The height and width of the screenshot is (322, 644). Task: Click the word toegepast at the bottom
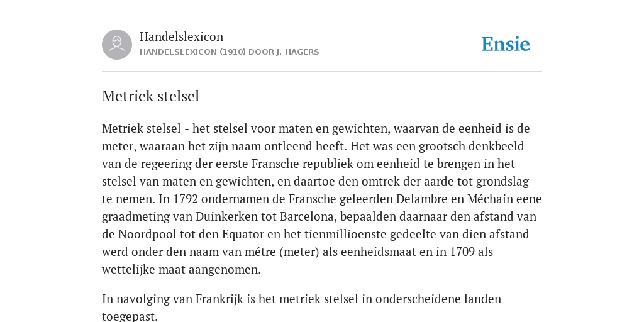tap(128, 317)
